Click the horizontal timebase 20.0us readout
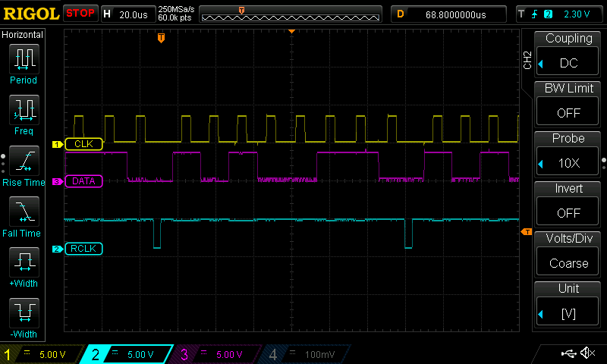The height and width of the screenshot is (364, 607). [x=134, y=14]
